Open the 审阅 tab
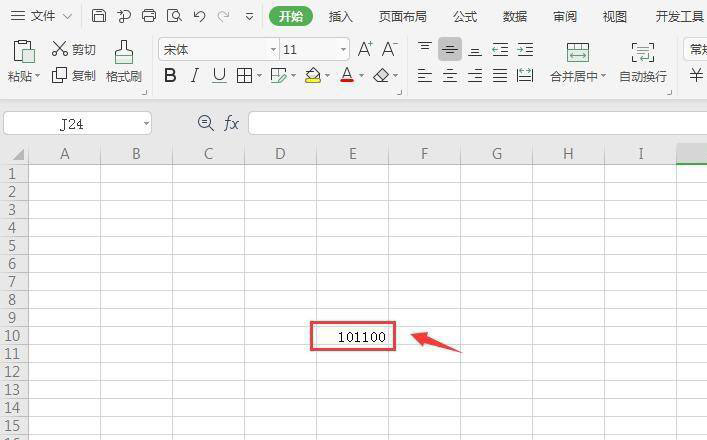707x440 pixels. click(x=565, y=17)
